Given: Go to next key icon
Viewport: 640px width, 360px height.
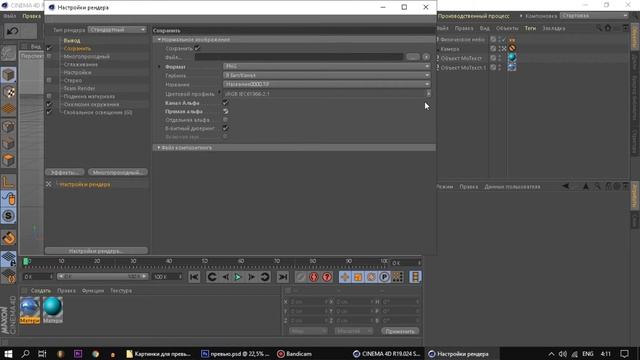Looking at the screenshot, I should [264, 277].
